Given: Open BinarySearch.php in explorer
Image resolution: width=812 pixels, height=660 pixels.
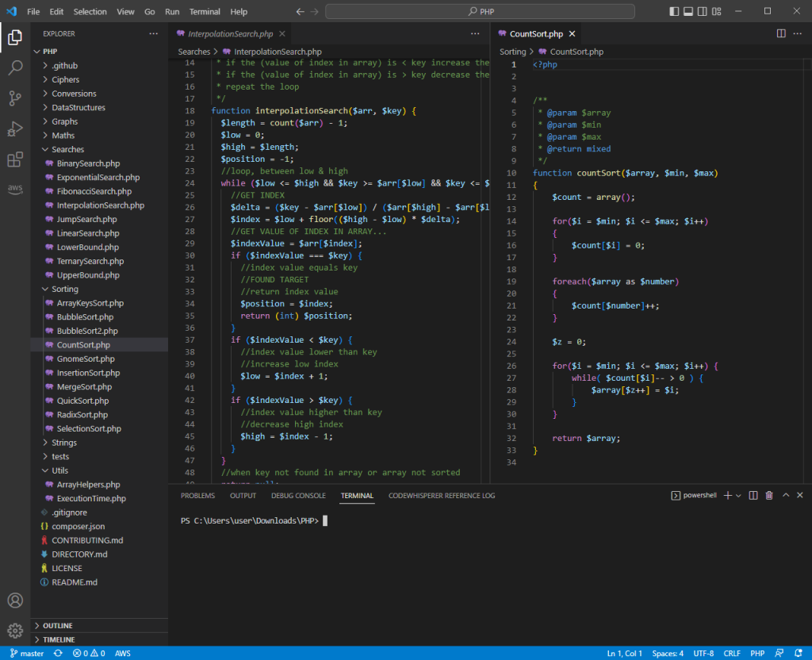Looking at the screenshot, I should click(x=88, y=163).
